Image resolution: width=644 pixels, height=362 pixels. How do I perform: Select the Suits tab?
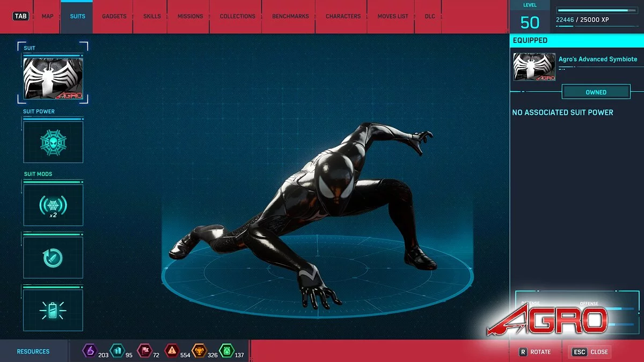click(77, 16)
